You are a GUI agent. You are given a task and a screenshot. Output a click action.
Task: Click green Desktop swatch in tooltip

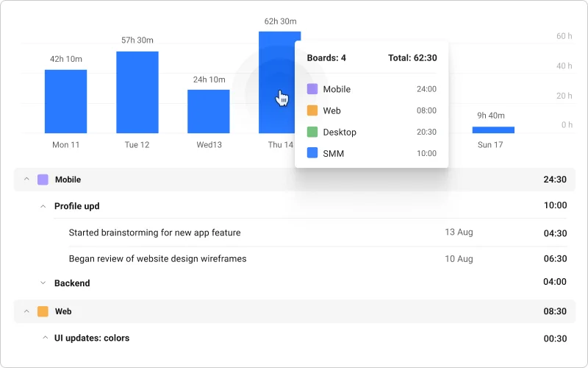tap(312, 132)
